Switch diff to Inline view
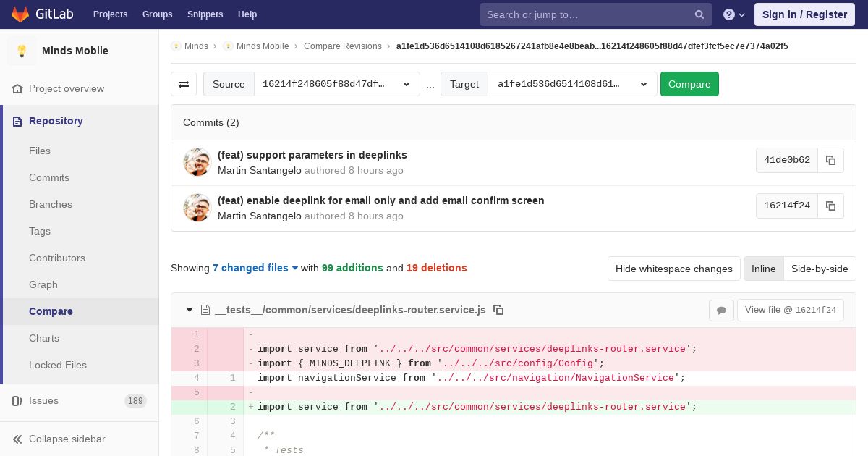 tap(763, 269)
